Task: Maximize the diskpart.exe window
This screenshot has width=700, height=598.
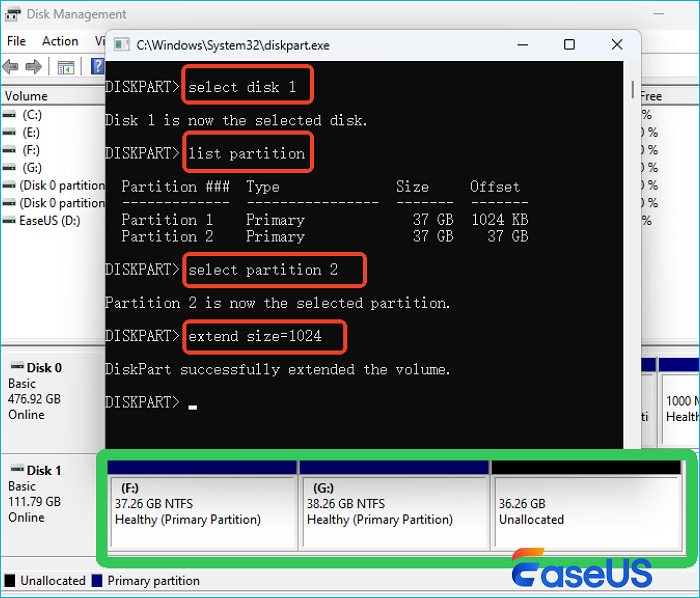Action: click(569, 45)
